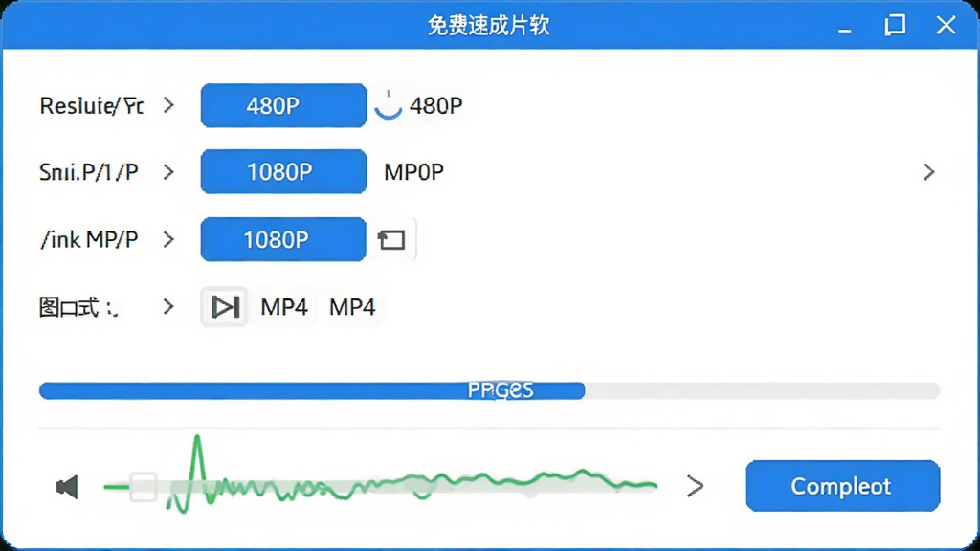
Task: Click the PPGeS progress bar
Action: [489, 390]
